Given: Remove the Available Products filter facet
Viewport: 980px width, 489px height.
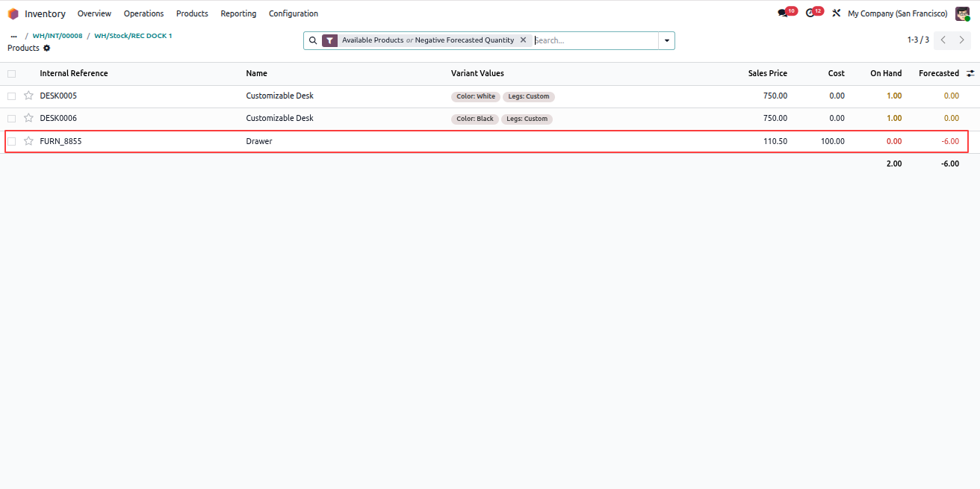Looking at the screenshot, I should [523, 40].
